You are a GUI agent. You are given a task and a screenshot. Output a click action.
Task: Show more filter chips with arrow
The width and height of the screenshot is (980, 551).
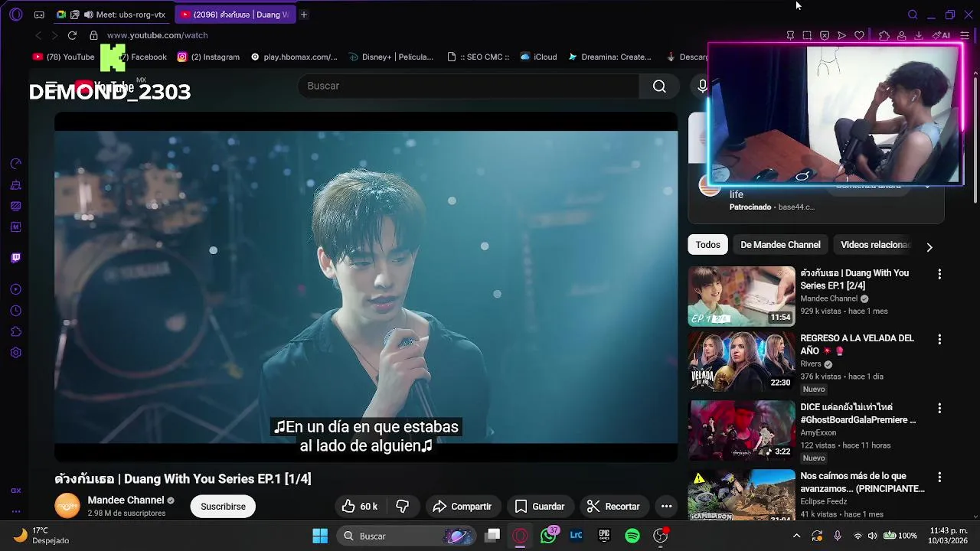(929, 247)
